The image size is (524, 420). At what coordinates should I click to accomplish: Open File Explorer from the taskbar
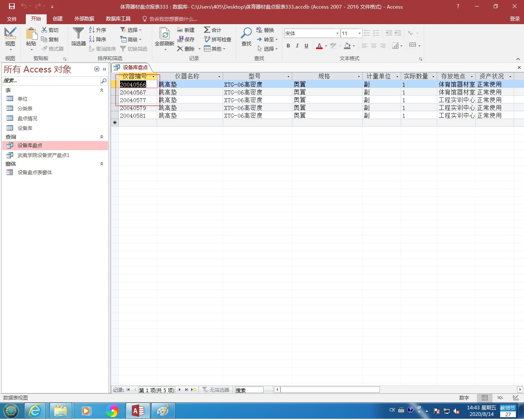[61, 411]
